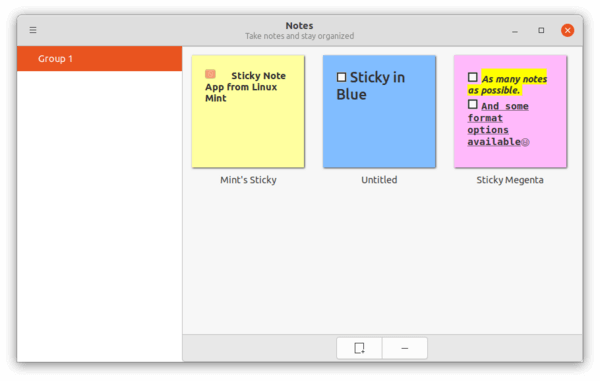Click the red image icon in yellow note
Viewport: 600px width, 381px height.
210,74
